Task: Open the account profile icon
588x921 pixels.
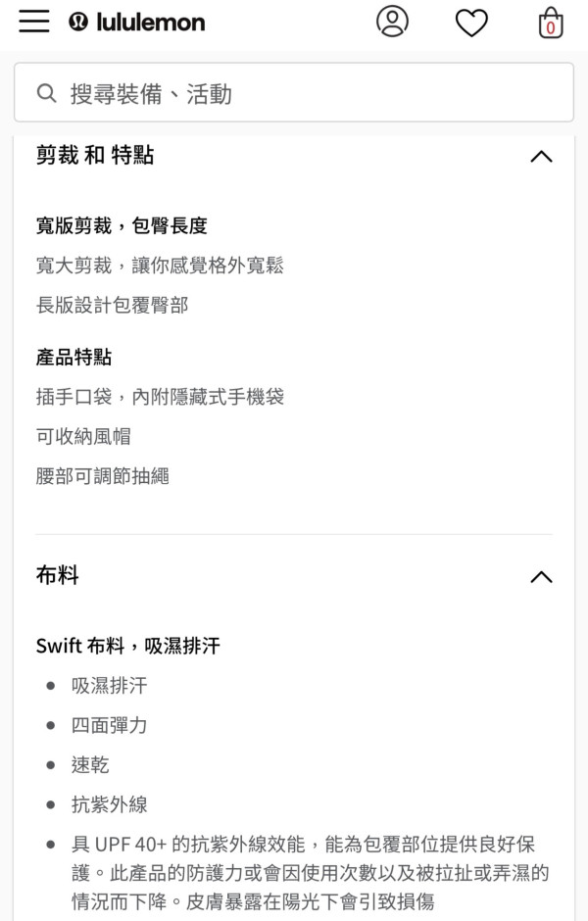Action: (392, 22)
